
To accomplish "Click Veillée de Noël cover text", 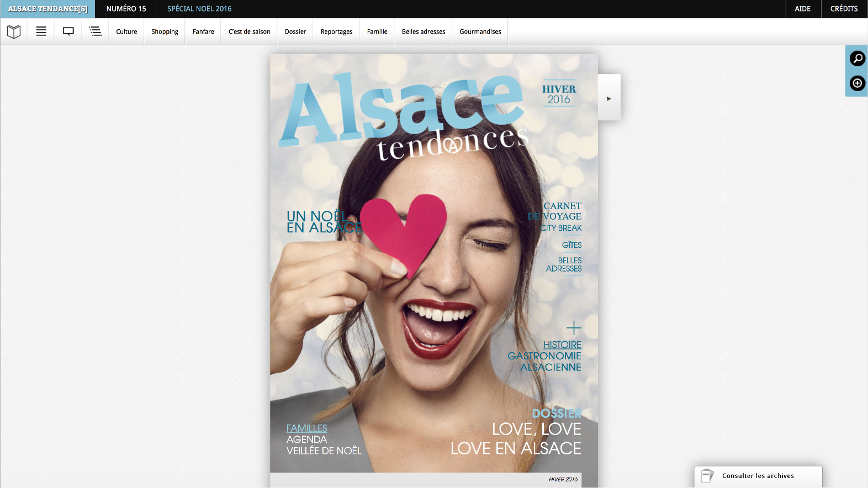I will pyautogui.click(x=324, y=451).
